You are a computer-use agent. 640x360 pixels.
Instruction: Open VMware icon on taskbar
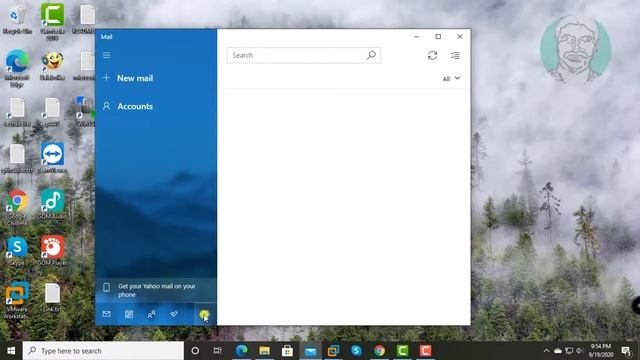(x=333, y=351)
